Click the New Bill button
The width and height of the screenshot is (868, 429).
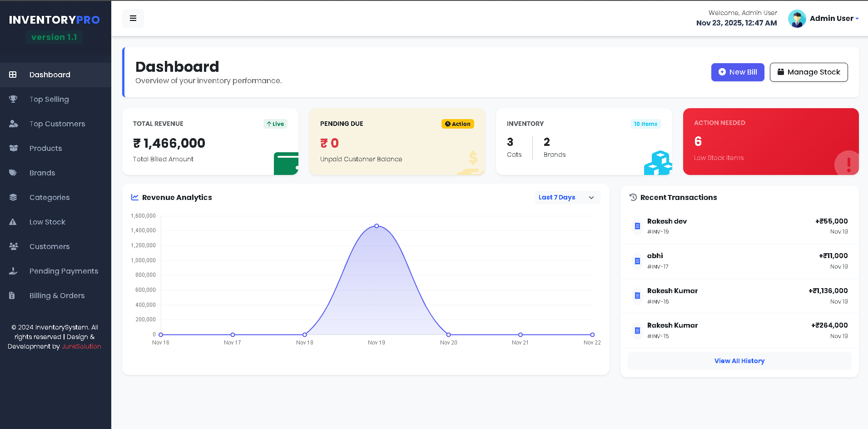[737, 72]
